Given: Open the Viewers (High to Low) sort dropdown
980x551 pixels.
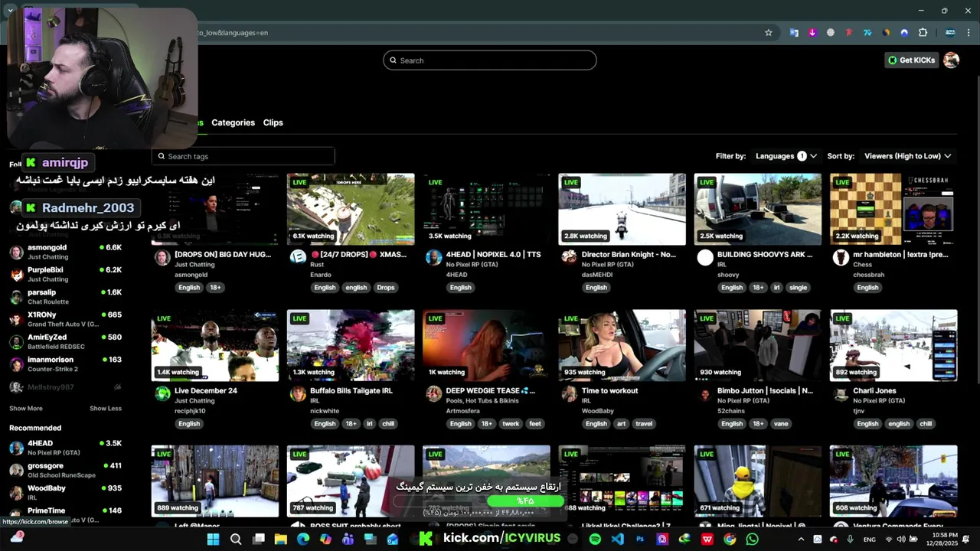Looking at the screenshot, I should pos(907,155).
